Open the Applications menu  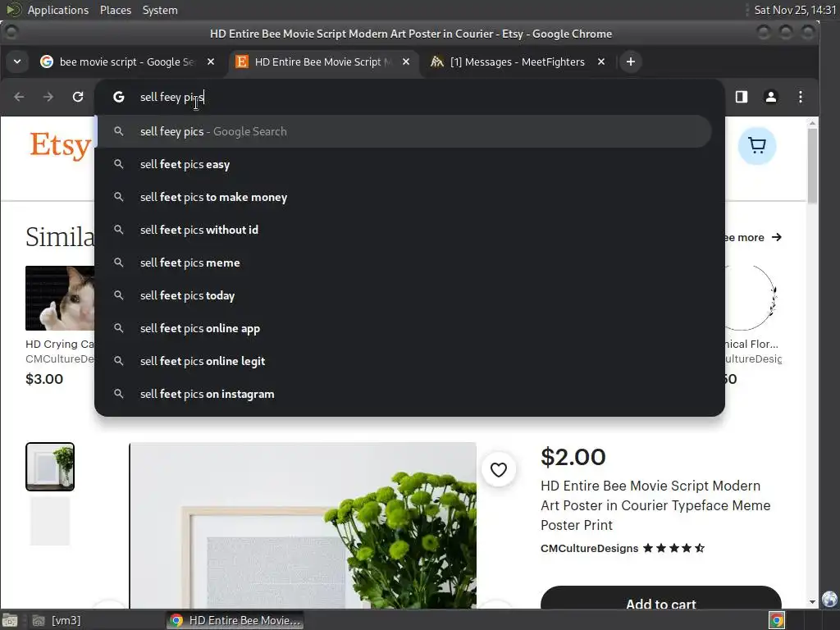[x=58, y=10]
